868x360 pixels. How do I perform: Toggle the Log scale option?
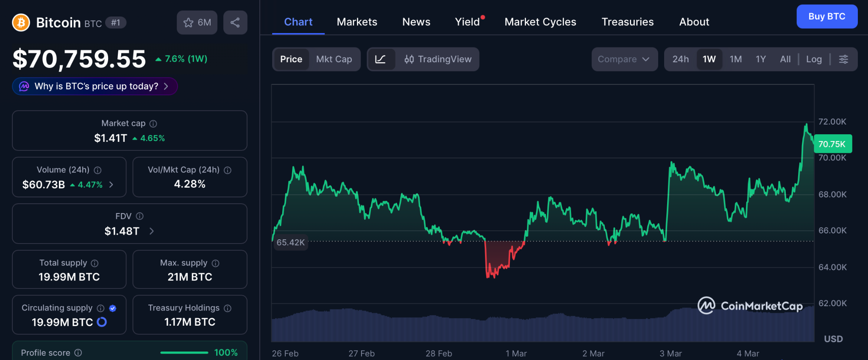(x=813, y=59)
